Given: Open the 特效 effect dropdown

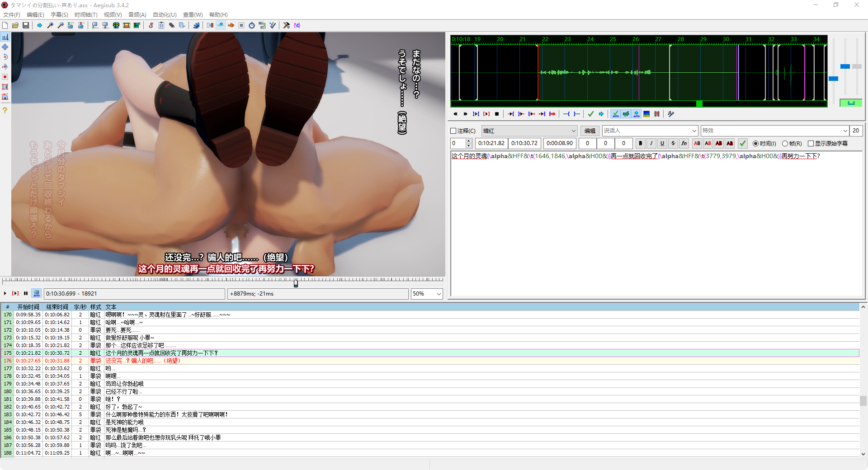Looking at the screenshot, I should (775, 131).
